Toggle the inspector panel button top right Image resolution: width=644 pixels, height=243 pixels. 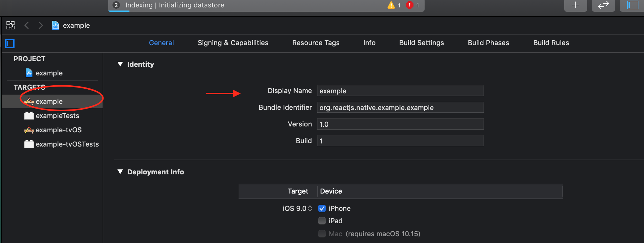click(x=632, y=5)
